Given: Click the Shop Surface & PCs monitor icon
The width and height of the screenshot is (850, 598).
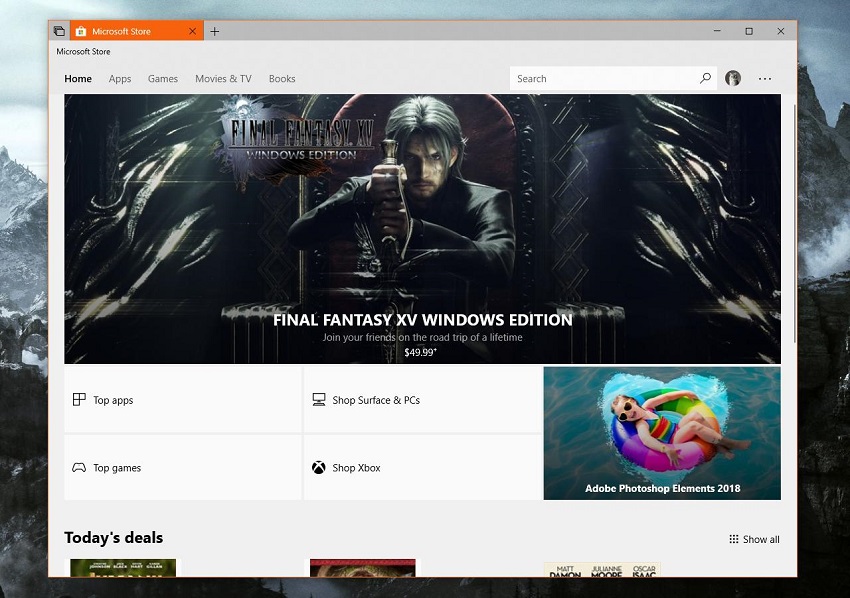Looking at the screenshot, I should pyautogui.click(x=319, y=400).
